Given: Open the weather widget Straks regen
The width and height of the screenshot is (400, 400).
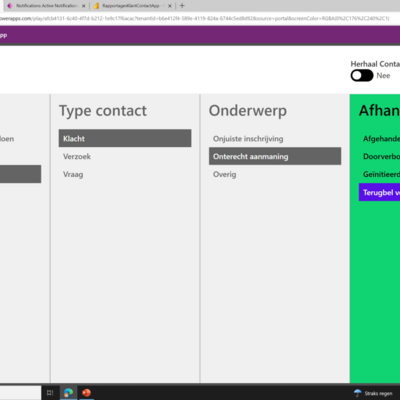Looking at the screenshot, I should pos(373,393).
